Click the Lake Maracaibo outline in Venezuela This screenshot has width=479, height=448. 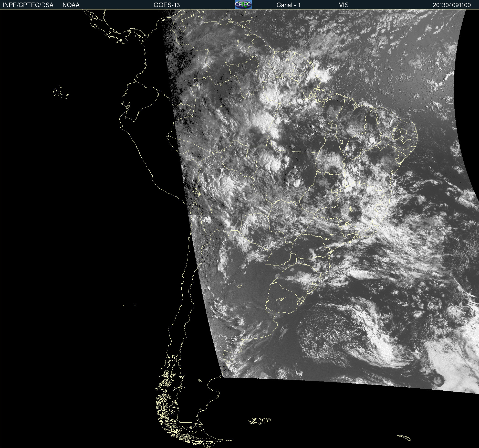point(182,26)
